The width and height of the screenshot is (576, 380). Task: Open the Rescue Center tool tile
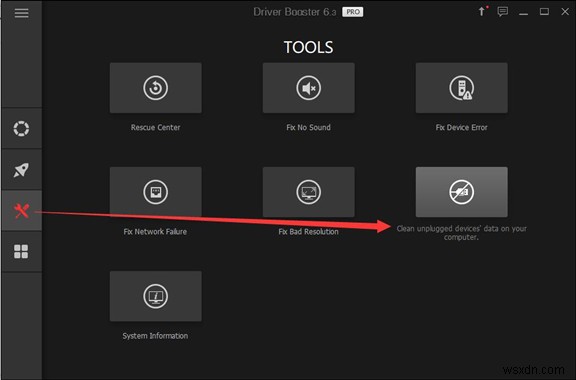(156, 88)
